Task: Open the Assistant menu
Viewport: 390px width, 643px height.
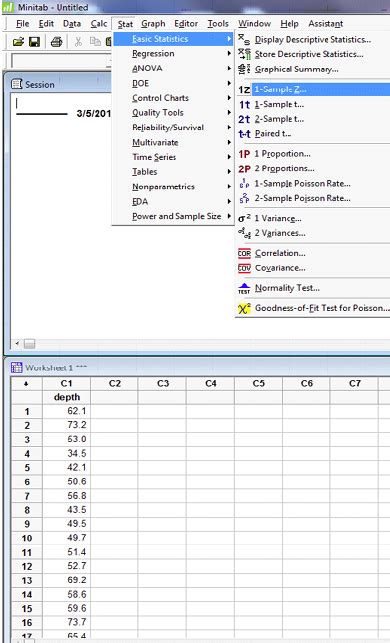Action: 326,24
